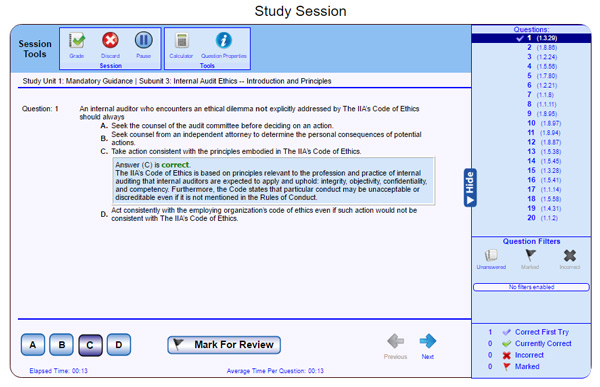Click the Mark For Review button
The width and height of the screenshot is (600, 387).
pos(224,345)
